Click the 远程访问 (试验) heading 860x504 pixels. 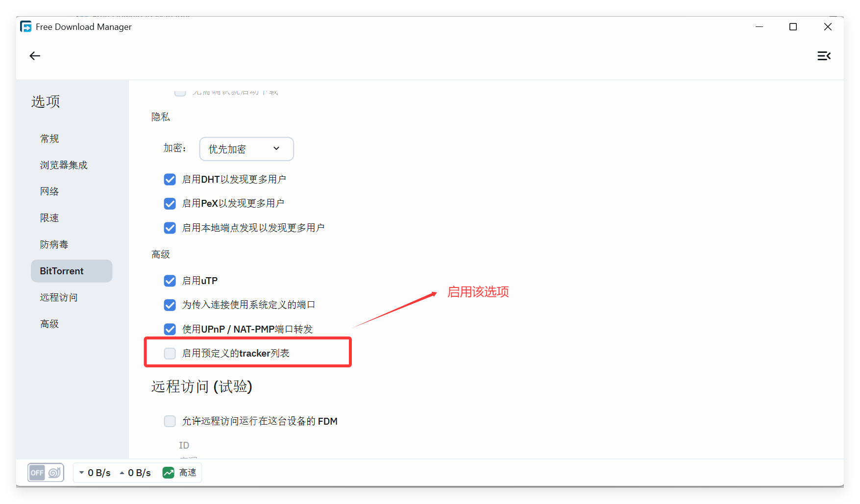tap(201, 386)
